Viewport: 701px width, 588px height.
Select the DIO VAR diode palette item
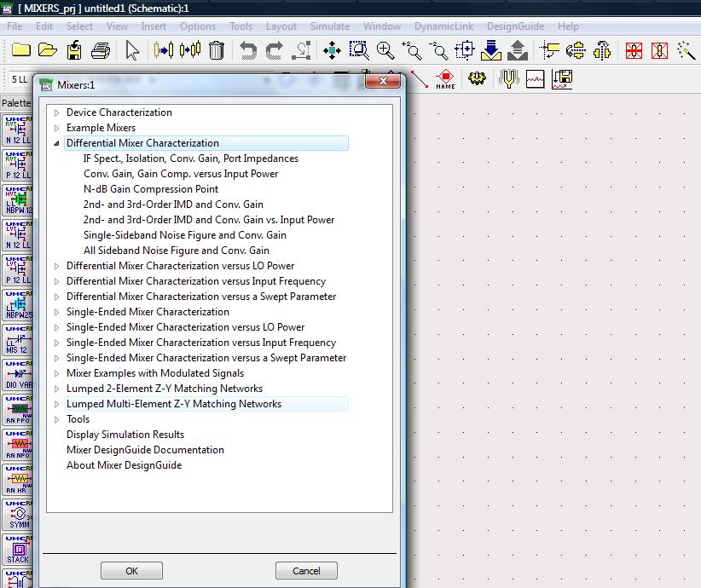[x=17, y=375]
